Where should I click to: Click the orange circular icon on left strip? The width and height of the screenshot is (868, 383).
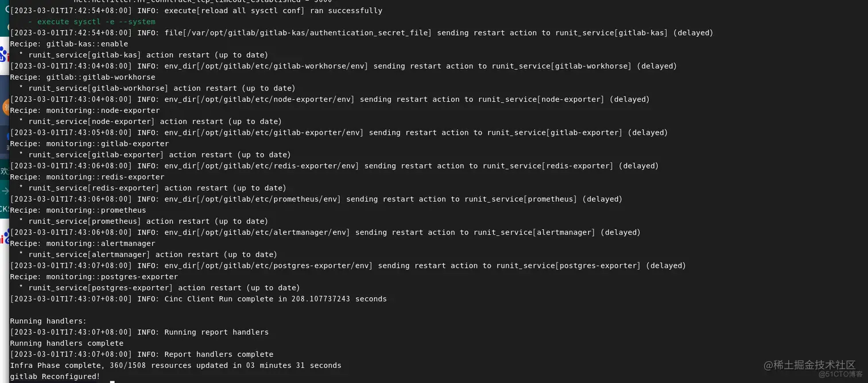tap(5, 107)
